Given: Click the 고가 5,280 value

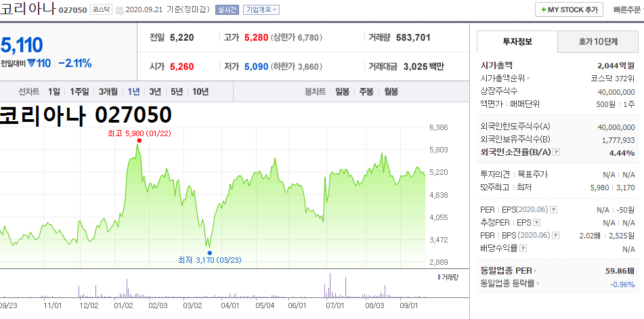Looking at the screenshot, I should coord(256,38).
